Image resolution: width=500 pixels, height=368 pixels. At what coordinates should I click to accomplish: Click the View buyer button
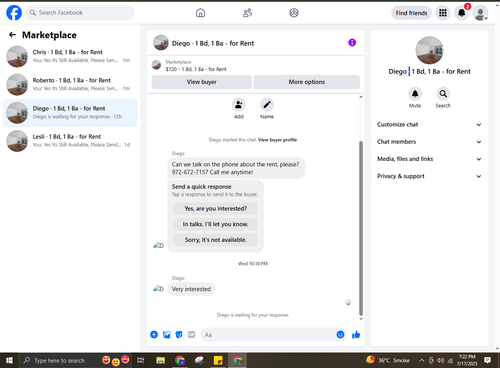202,82
